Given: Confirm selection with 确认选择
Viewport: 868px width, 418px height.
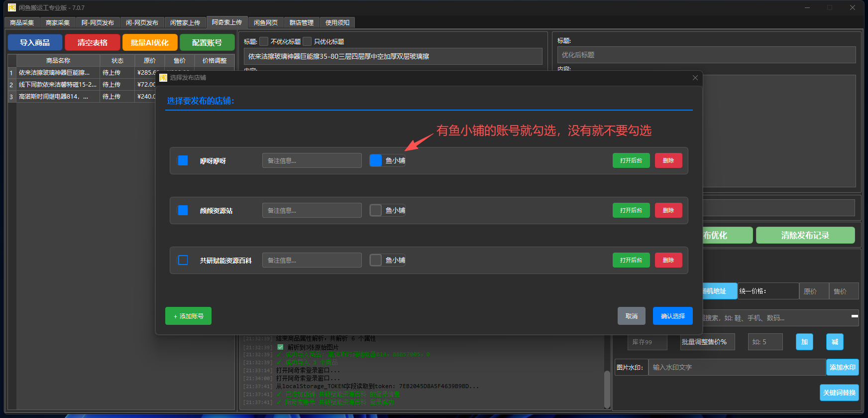Looking at the screenshot, I should point(672,316).
